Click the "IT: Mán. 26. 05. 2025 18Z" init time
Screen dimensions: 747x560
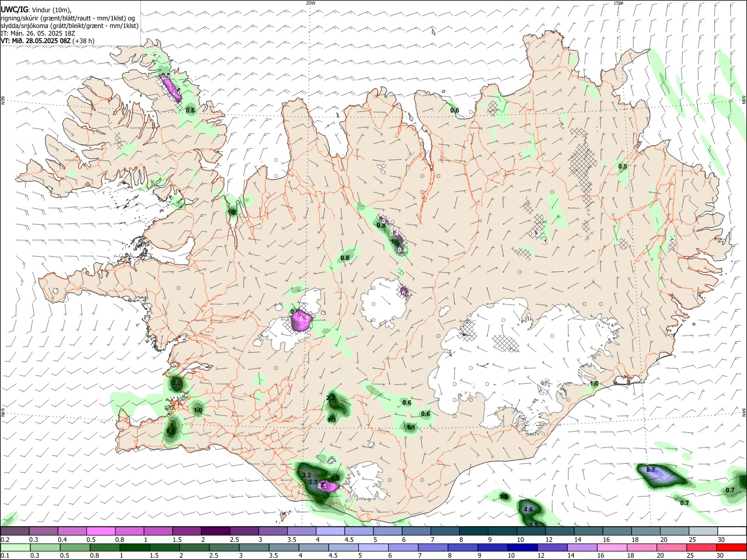[38, 33]
